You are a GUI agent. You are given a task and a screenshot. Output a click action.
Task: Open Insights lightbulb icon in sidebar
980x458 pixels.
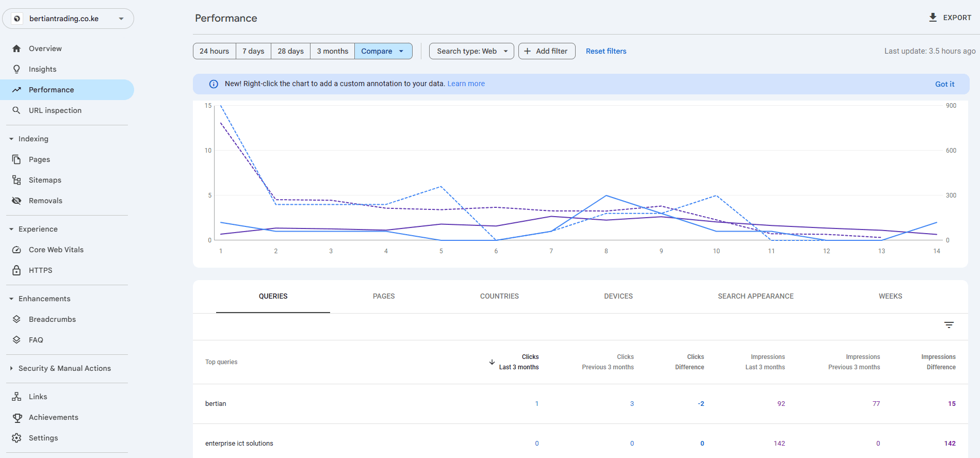click(17, 69)
